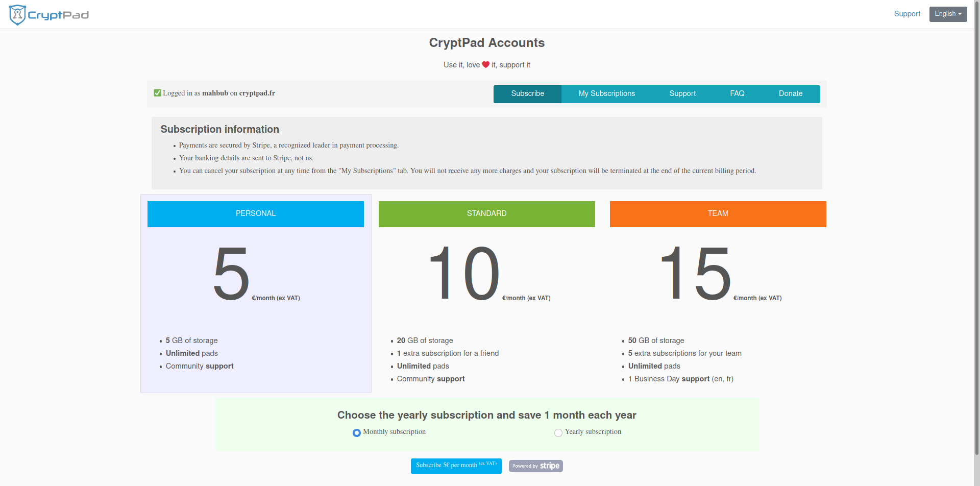Select the Monthly subscription option

tap(357, 433)
